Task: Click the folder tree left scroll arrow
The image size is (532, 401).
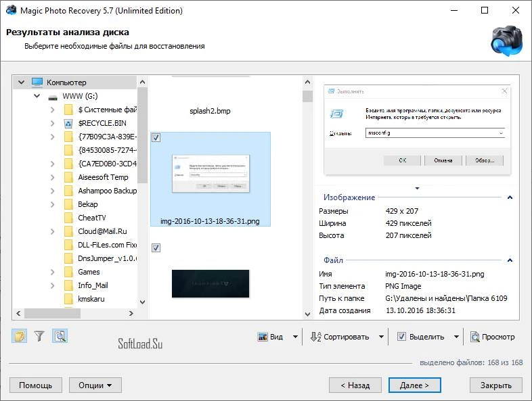Action: 18,314
